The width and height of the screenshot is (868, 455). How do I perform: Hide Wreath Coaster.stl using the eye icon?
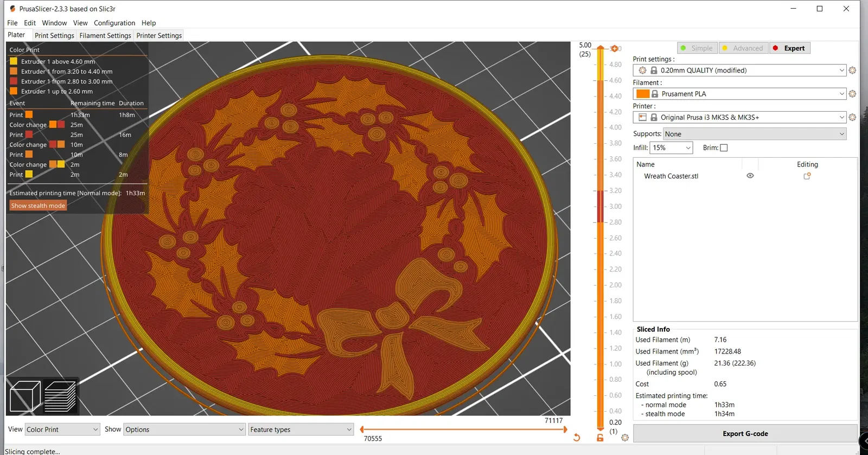coord(750,176)
